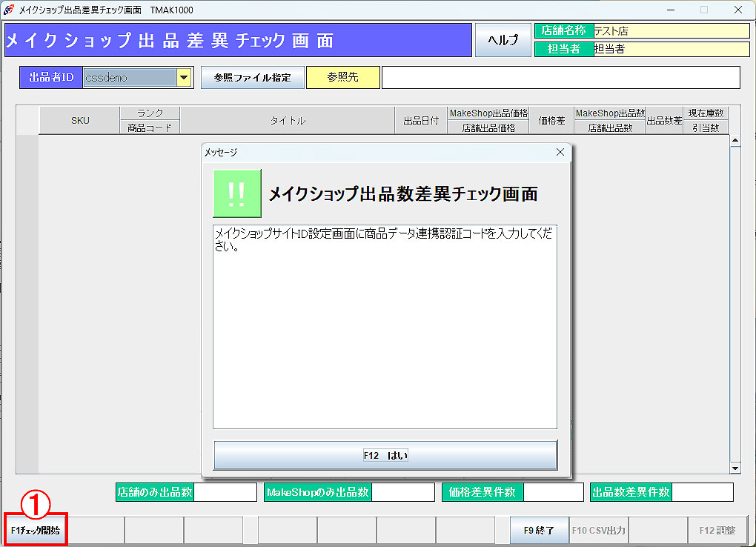Click MakeShop出品数 column header
This screenshot has height=547, width=756.
[x=610, y=113]
